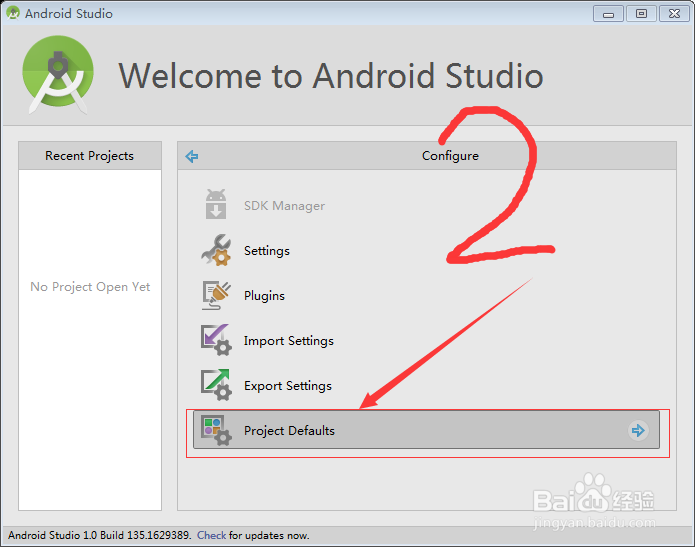Open the SDK Manager entry
This screenshot has width=695, height=547.
click(x=284, y=206)
